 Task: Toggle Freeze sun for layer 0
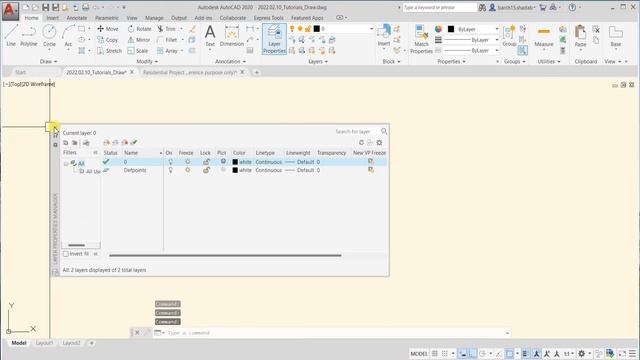point(187,162)
